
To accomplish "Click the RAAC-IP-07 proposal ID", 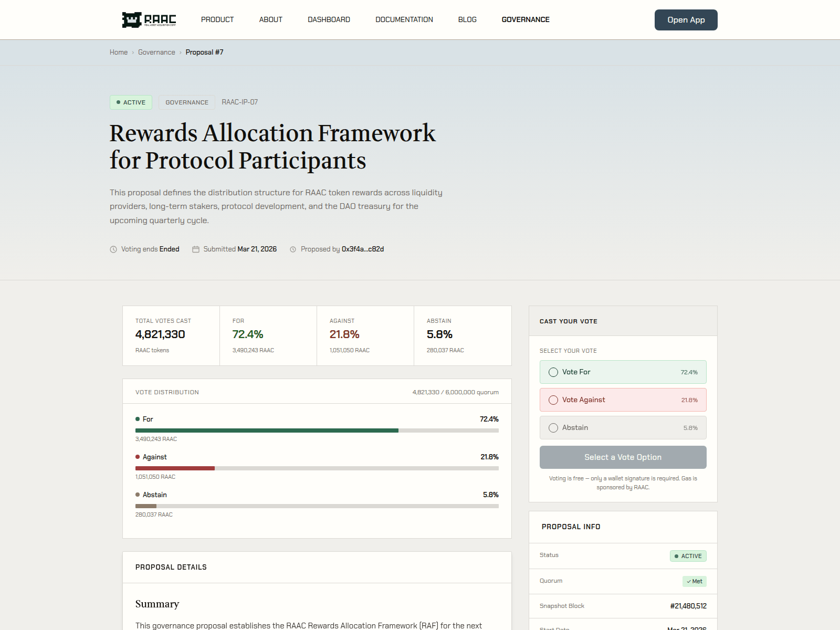I will click(x=240, y=102).
